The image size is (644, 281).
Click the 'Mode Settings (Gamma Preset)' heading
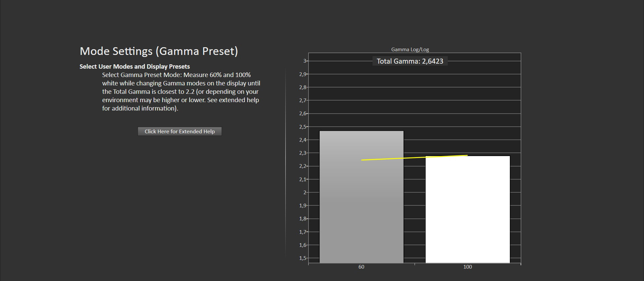(x=159, y=51)
